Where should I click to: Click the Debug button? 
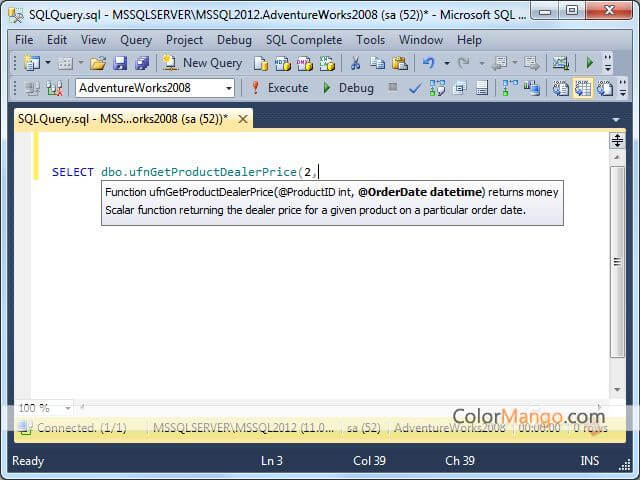pos(348,88)
